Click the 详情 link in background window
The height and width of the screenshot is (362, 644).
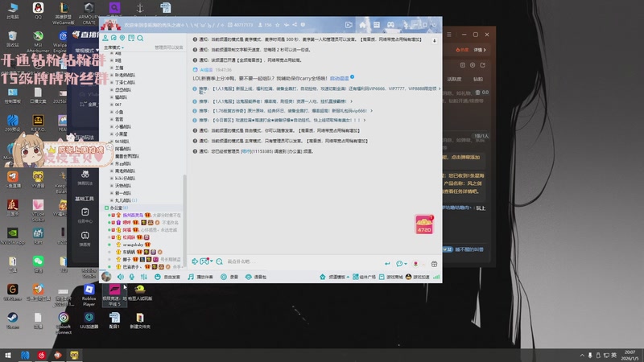[480, 50]
